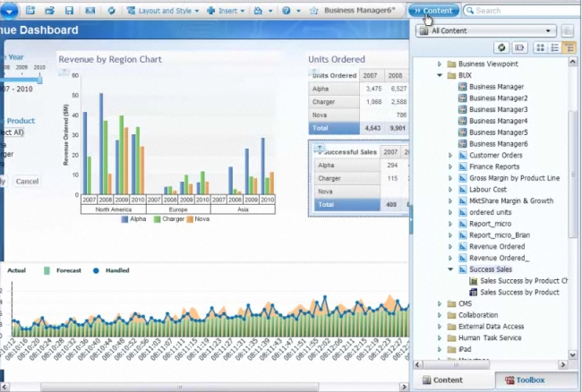The width and height of the screenshot is (582, 392).
Task: Switch to list view
Action: 554,47
